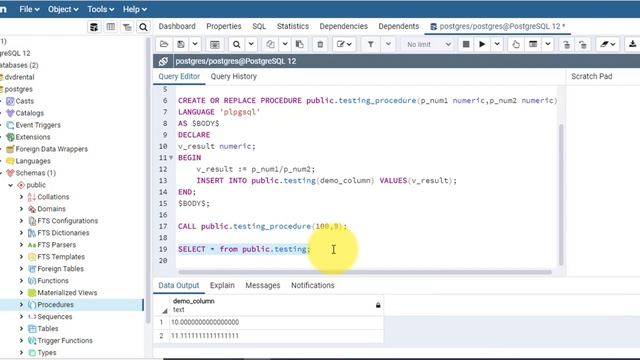Viewport: 640px width, 360px height.
Task: Click the Search objects magnifier icon
Action: pos(143,27)
